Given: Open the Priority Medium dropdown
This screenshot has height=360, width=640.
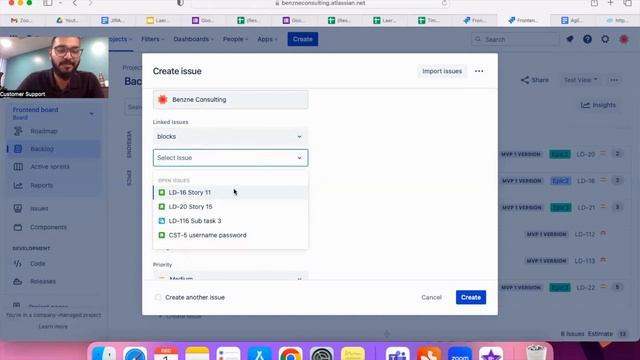Looking at the screenshot, I should click(231, 277).
